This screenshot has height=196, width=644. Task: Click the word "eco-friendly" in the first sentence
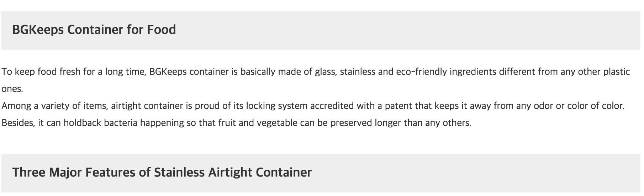pyautogui.click(x=421, y=72)
